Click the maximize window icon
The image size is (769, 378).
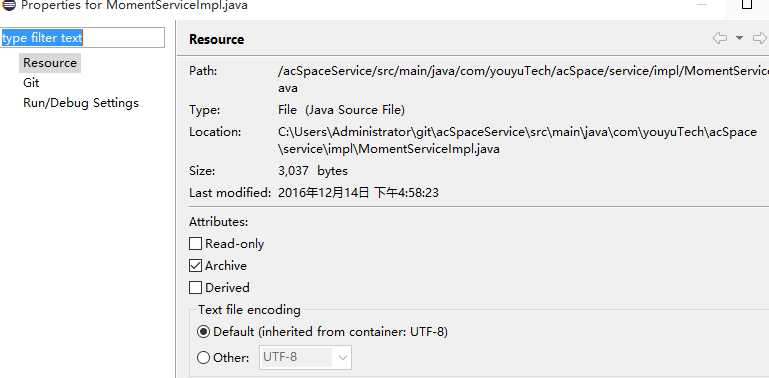pos(746,4)
